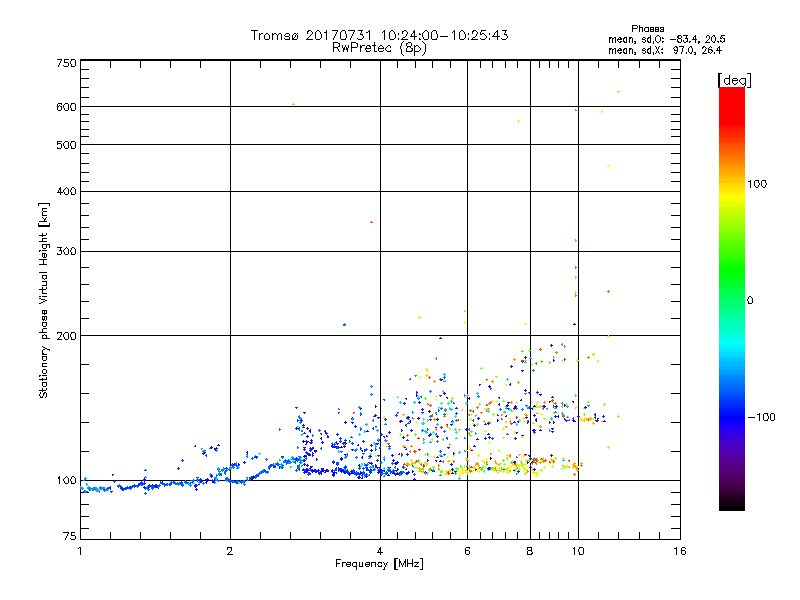Click the colorbar '-100' tick label
This screenshot has height=600, width=800.
pos(761,417)
